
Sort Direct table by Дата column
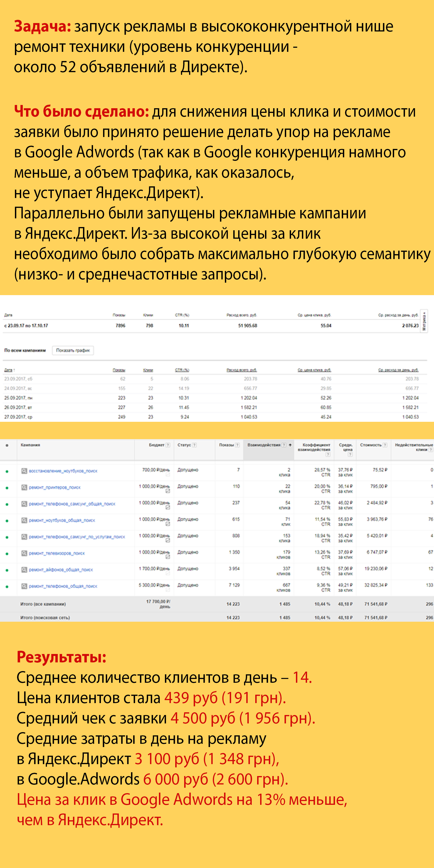point(9,370)
